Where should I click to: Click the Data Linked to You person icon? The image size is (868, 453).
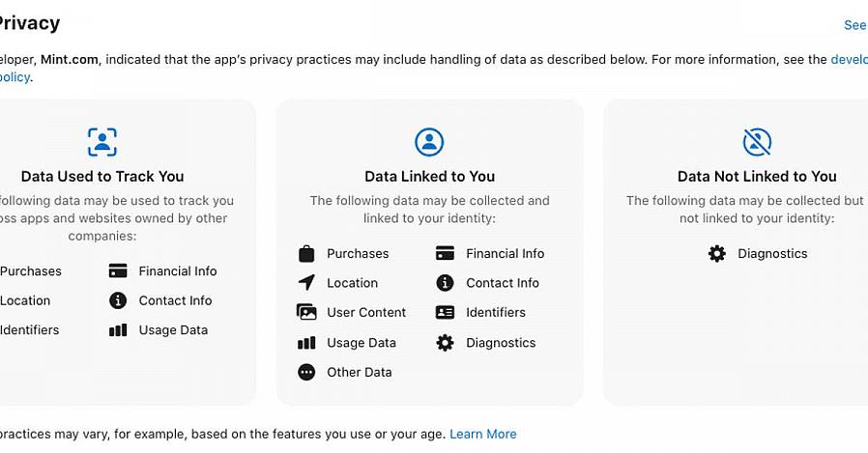coord(429,142)
